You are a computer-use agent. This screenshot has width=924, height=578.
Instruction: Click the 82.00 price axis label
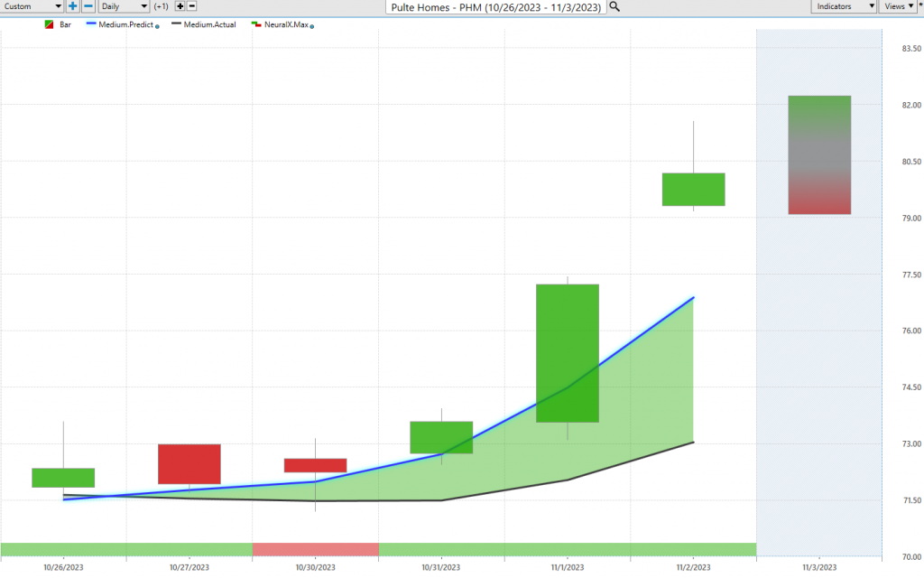click(911, 105)
